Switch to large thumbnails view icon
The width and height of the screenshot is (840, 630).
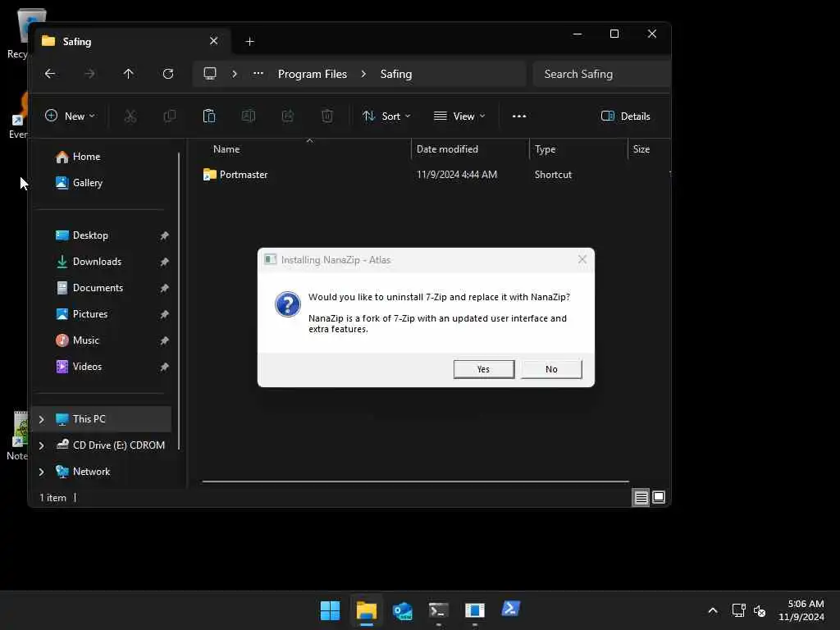point(659,498)
